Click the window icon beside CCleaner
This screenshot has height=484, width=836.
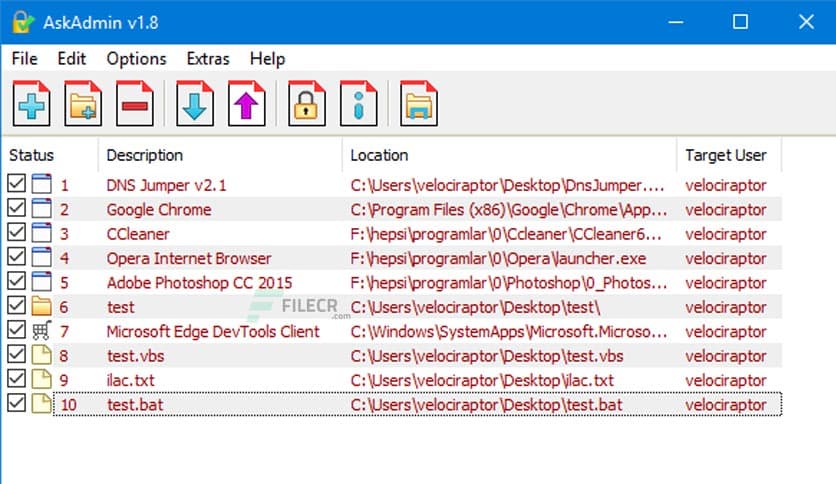click(42, 233)
